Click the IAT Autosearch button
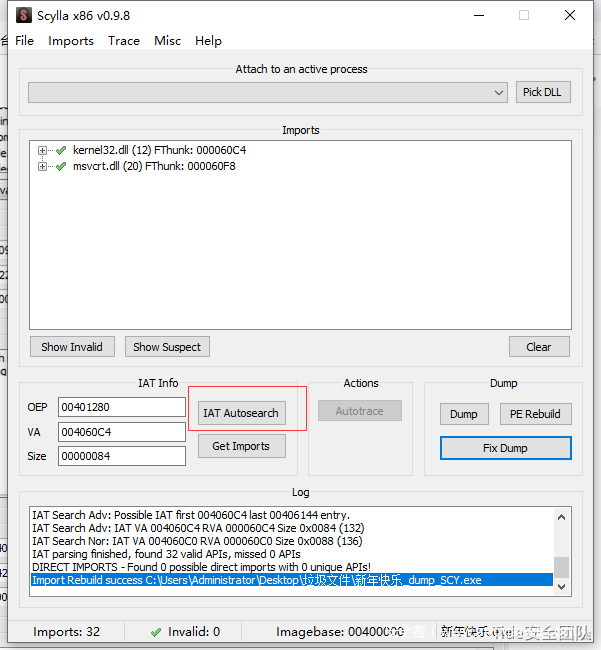Viewport: 601px width, 650px height. [x=241, y=413]
